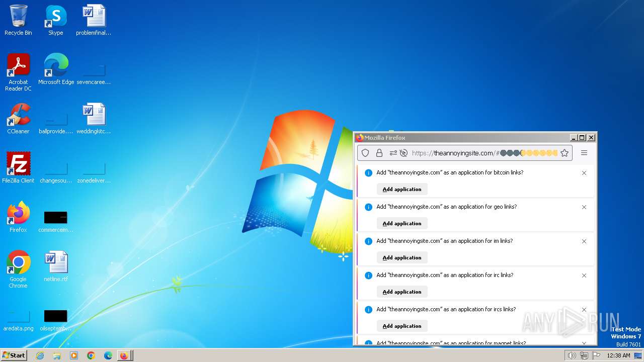
Task: Launch FileZilla Client shortcut
Action: click(18, 168)
